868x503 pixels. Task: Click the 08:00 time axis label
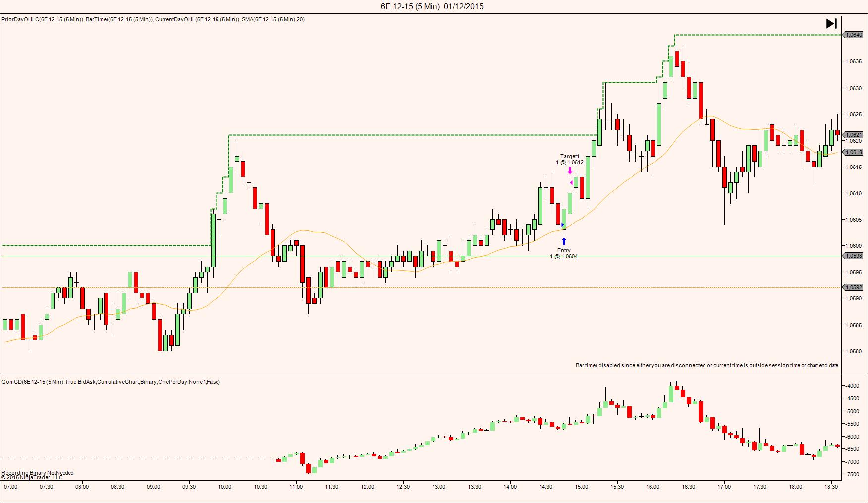(82, 487)
